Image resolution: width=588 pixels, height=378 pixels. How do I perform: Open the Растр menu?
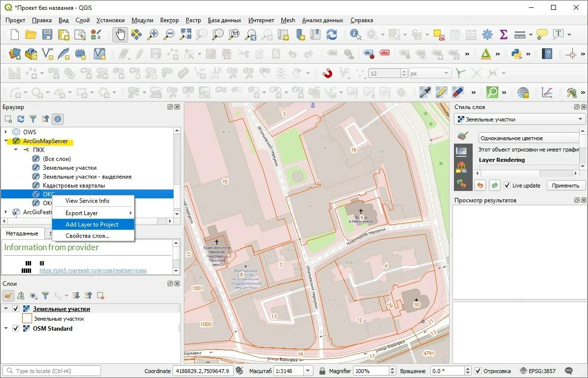[193, 20]
